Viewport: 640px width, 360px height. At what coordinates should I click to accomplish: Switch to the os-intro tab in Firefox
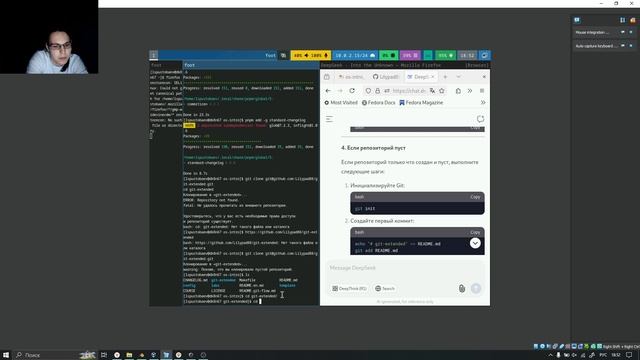pyautogui.click(x=351, y=77)
